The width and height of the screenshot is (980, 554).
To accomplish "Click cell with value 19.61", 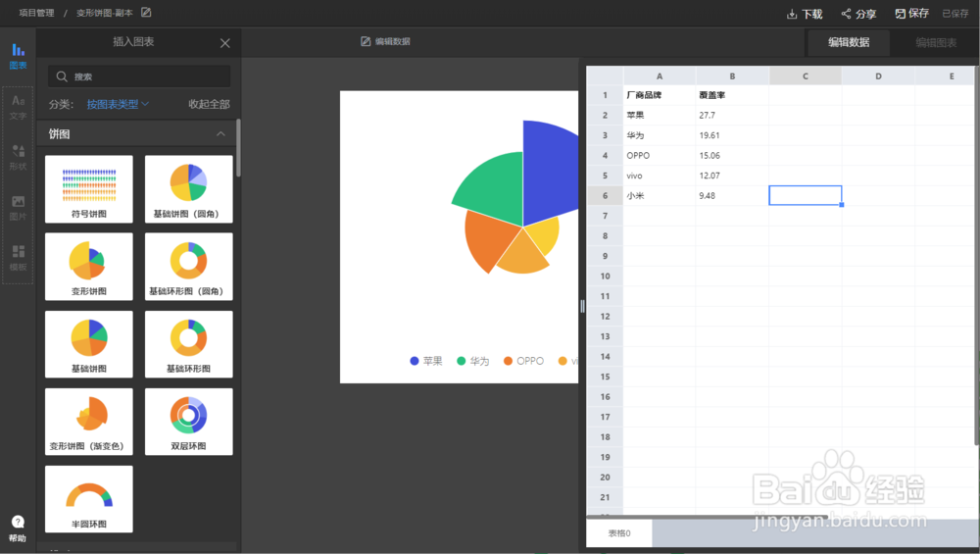I will (732, 135).
